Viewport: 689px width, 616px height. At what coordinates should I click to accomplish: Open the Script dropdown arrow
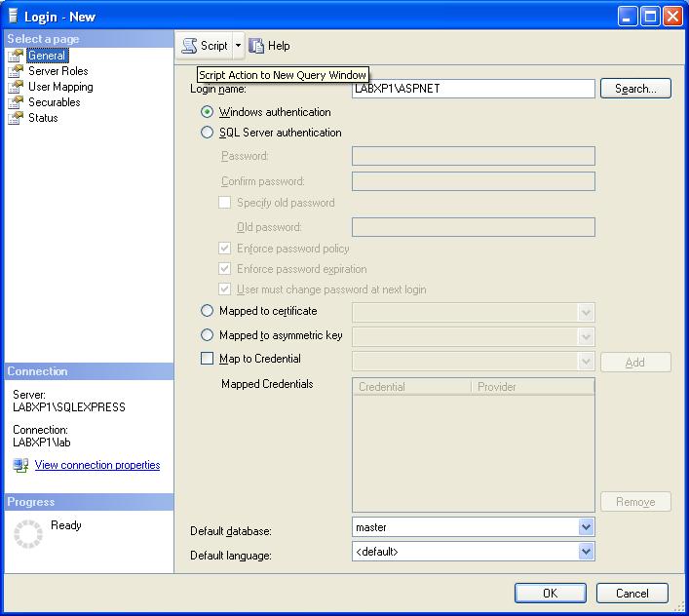click(238, 46)
